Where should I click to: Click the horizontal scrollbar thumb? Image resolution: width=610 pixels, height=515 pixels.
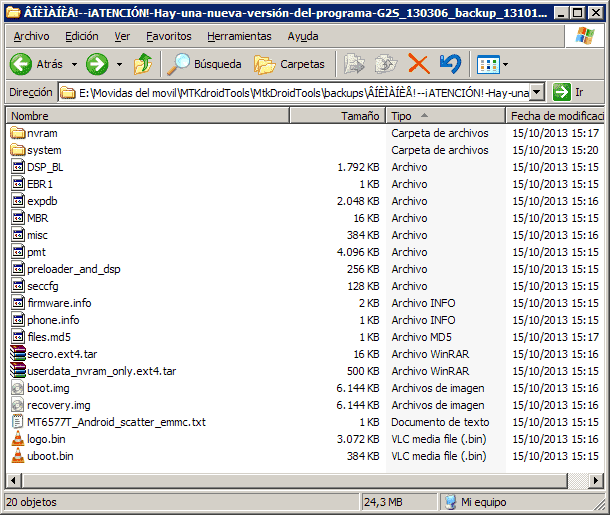tap(295, 481)
